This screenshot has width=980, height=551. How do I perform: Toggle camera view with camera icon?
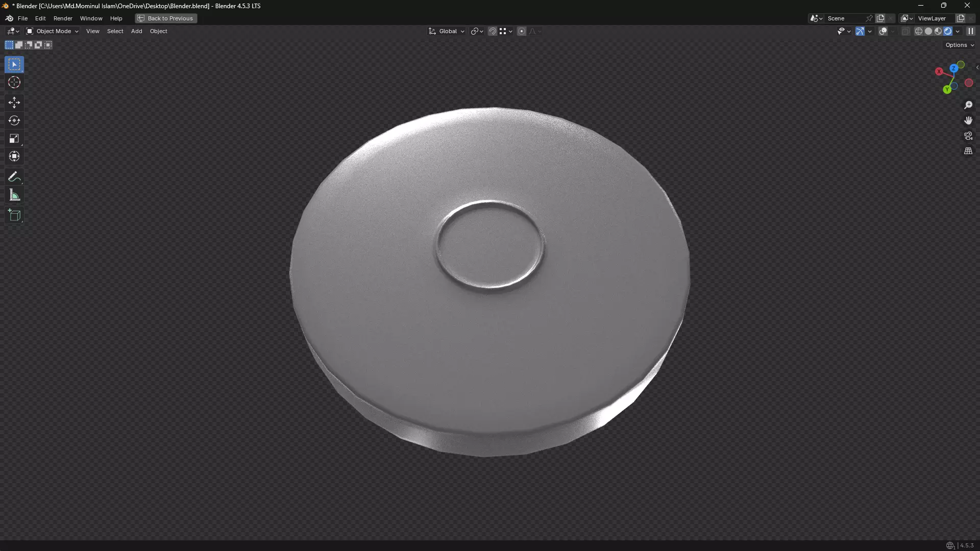(968, 136)
